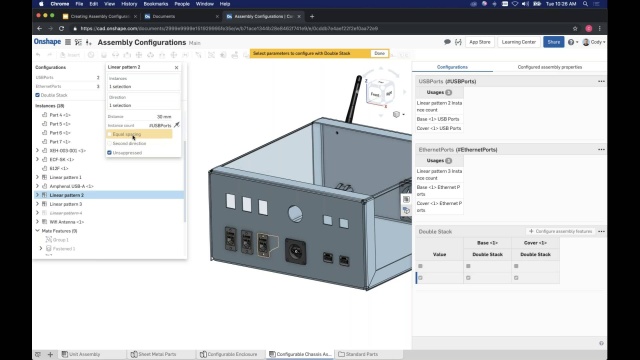Click the instance count configure icon
Screen dimensions: 640x360
click(177, 125)
